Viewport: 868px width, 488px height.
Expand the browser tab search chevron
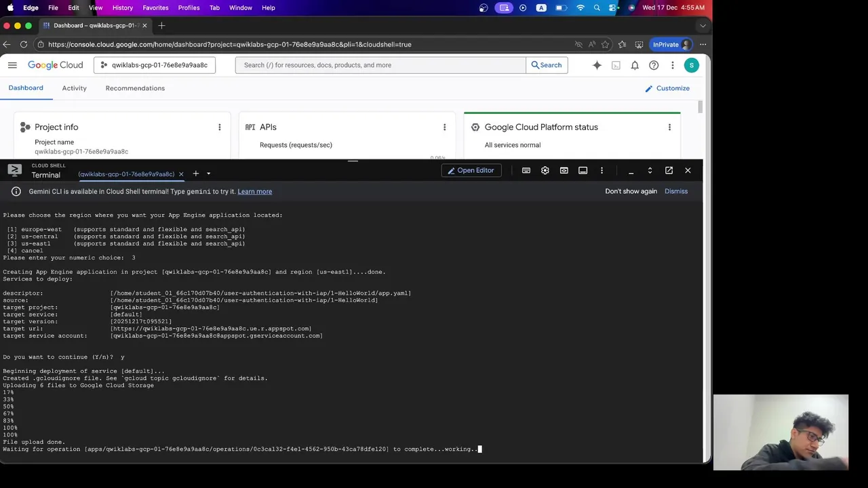point(703,25)
